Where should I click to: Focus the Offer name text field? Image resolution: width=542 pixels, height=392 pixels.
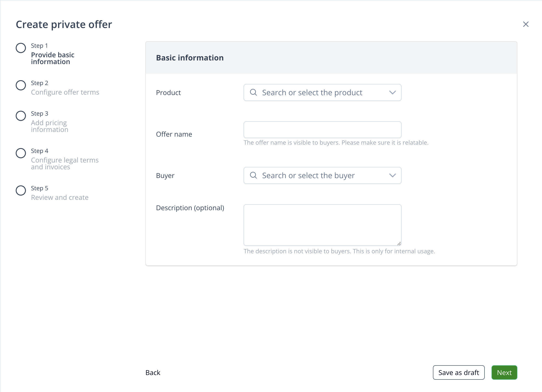tap(322, 130)
